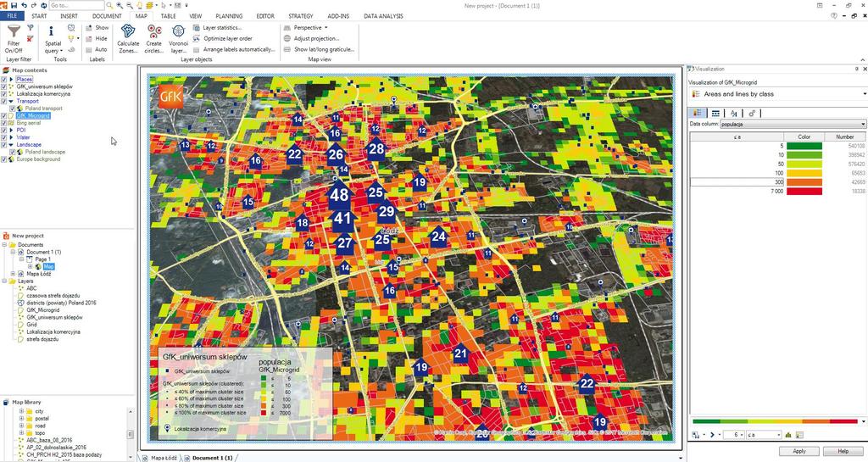Click the GfK logo on the map
The image size is (868, 462).
coord(170,97)
